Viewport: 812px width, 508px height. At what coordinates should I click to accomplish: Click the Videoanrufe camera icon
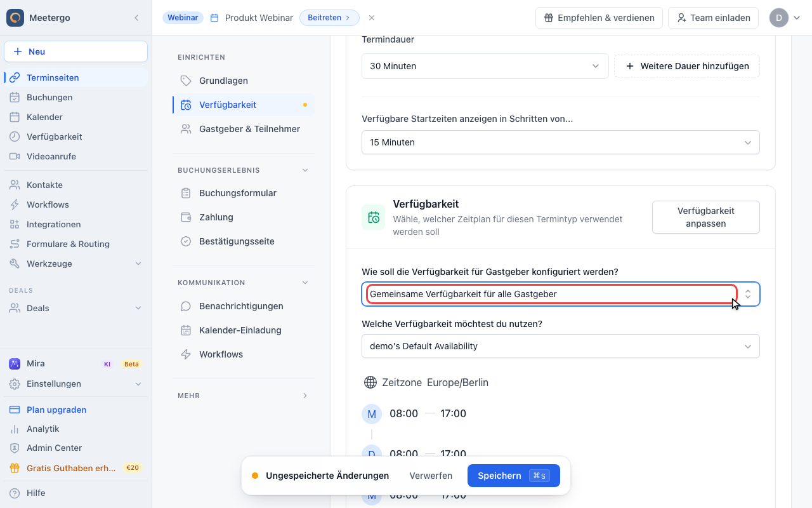pos(15,156)
